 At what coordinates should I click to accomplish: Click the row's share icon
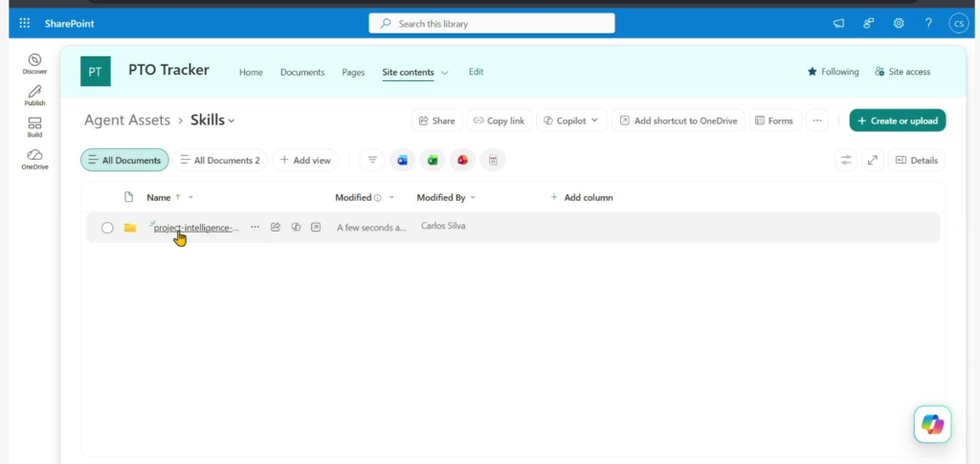pyautogui.click(x=276, y=228)
